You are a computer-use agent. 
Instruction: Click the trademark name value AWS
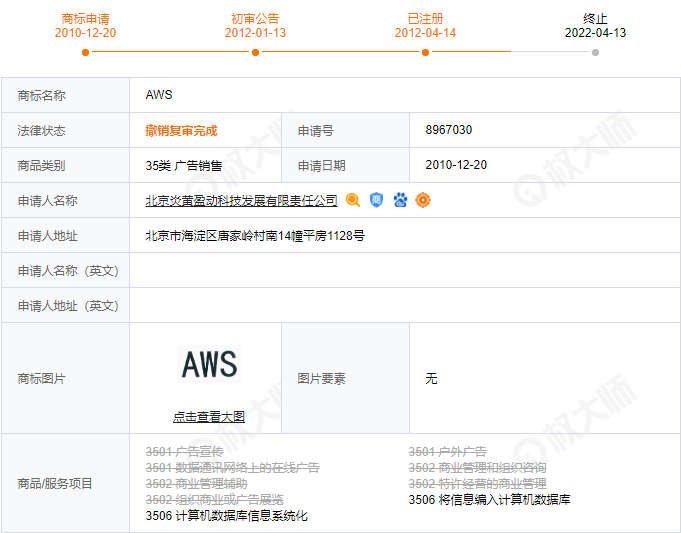point(159,95)
